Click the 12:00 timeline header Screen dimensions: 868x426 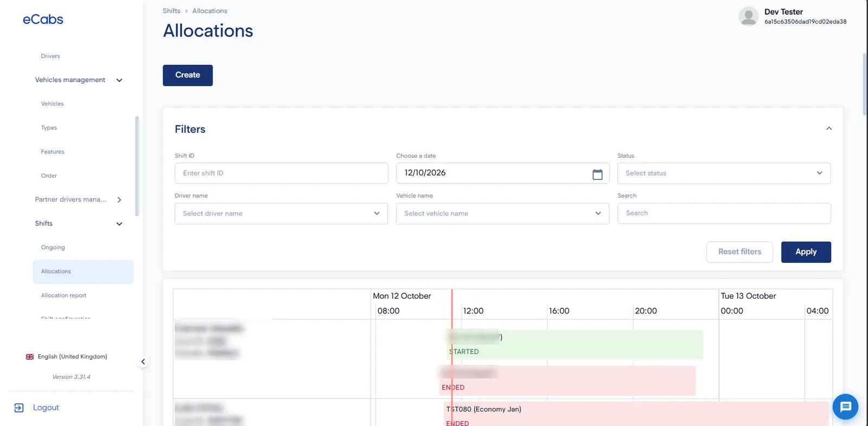(x=473, y=311)
